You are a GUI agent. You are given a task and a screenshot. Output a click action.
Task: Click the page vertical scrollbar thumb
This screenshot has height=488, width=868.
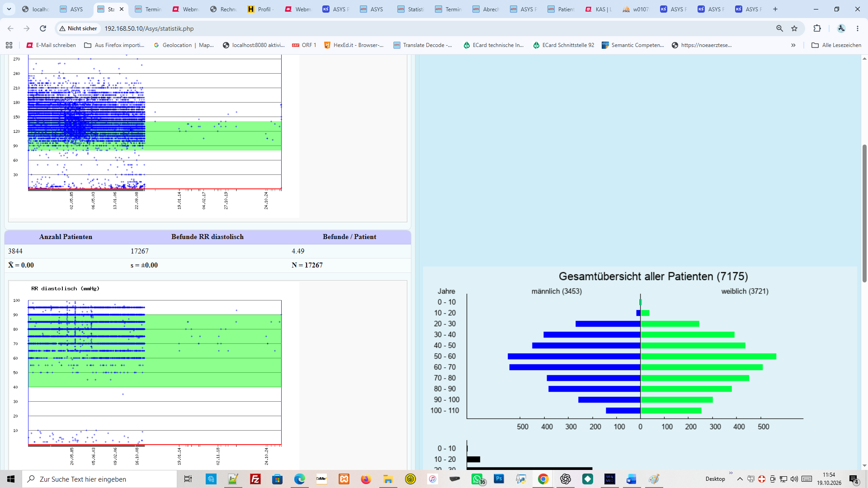864,213
